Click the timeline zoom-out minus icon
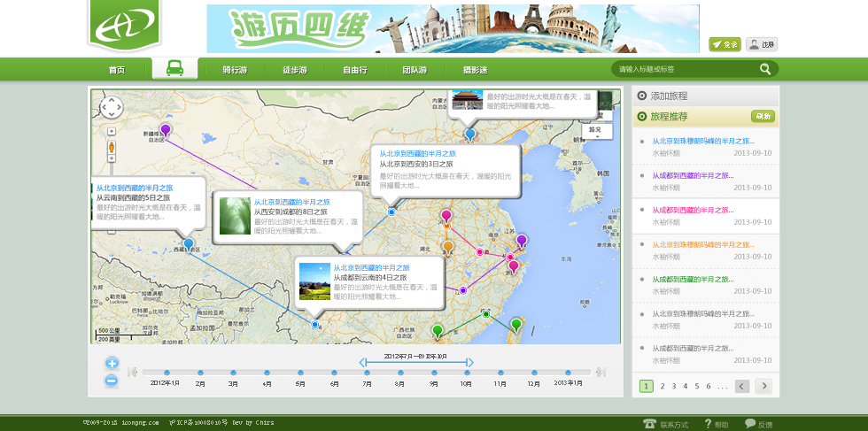 click(x=112, y=381)
